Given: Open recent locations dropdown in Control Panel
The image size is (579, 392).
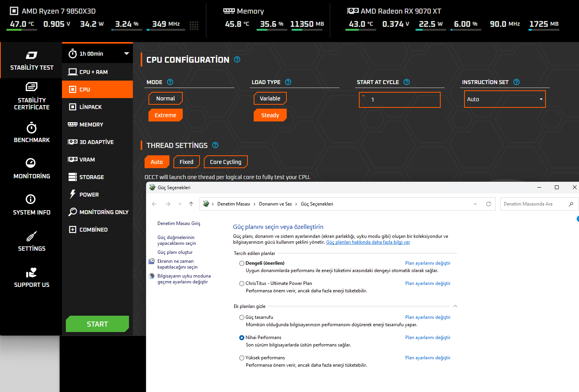Looking at the screenshot, I should click(180, 204).
